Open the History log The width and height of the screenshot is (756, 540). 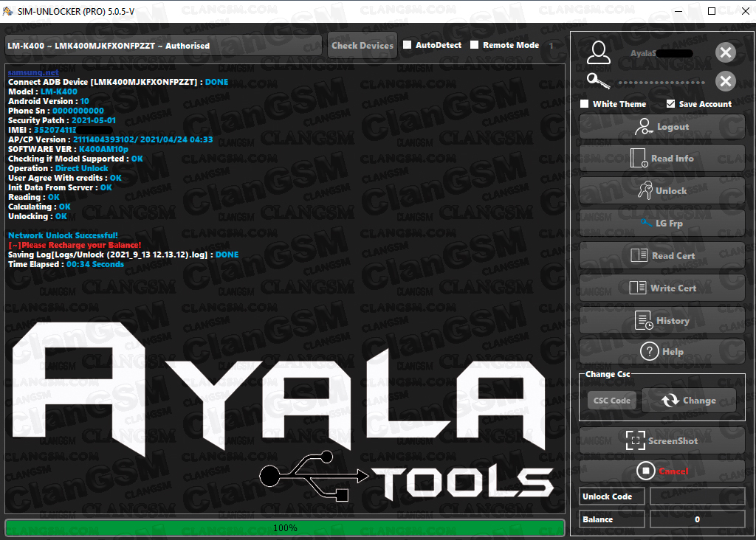pyautogui.click(x=662, y=320)
